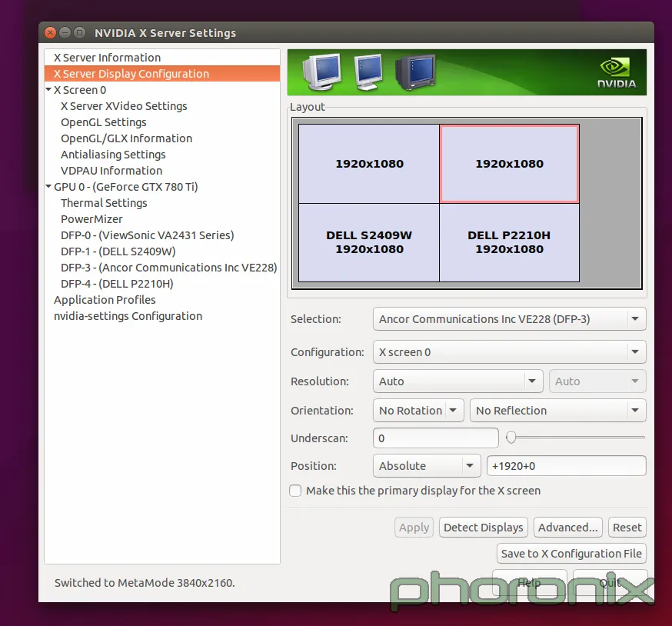View VDPAU Information

coord(111,171)
